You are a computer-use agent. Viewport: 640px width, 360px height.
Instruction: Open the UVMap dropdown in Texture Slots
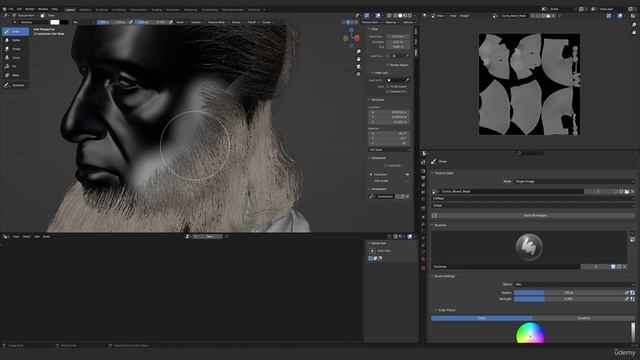pyautogui.click(x=533, y=198)
